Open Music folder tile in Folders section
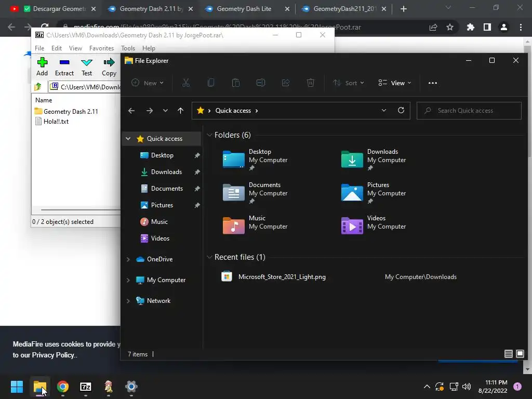Image resolution: width=532 pixels, height=399 pixels. [255, 225]
